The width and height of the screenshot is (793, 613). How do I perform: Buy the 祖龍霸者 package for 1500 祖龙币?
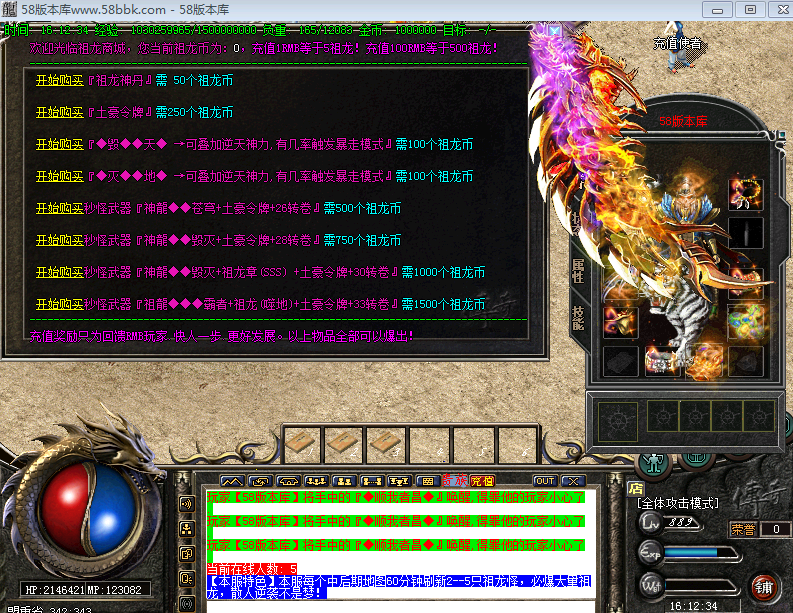(60, 304)
